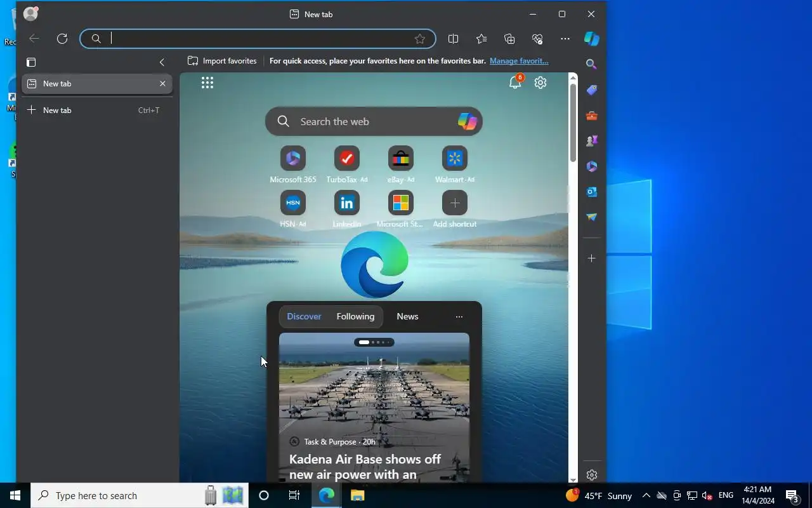
Task: Open the Favorites list
Action: click(481, 39)
